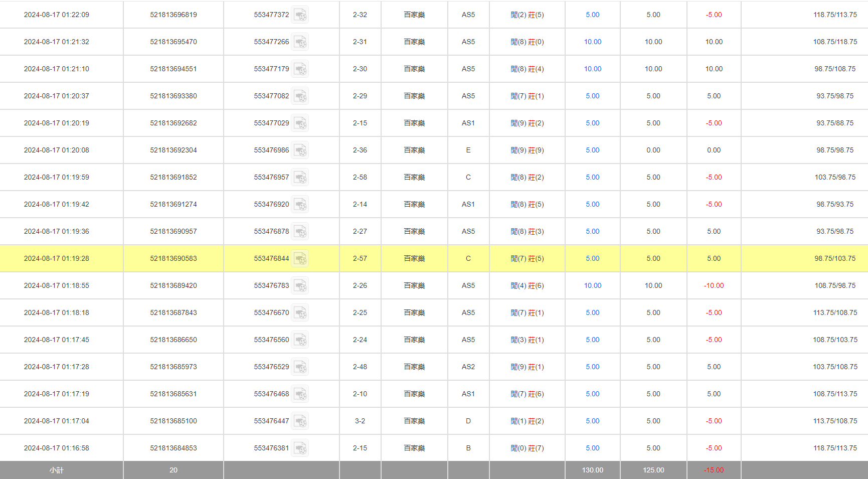Open video replay for round 553476920
The image size is (868, 479).
300,205
